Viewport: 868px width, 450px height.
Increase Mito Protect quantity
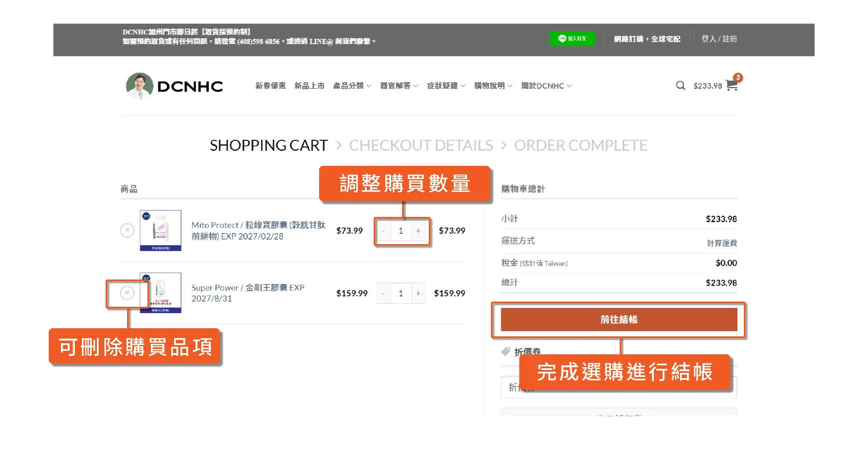coord(418,231)
